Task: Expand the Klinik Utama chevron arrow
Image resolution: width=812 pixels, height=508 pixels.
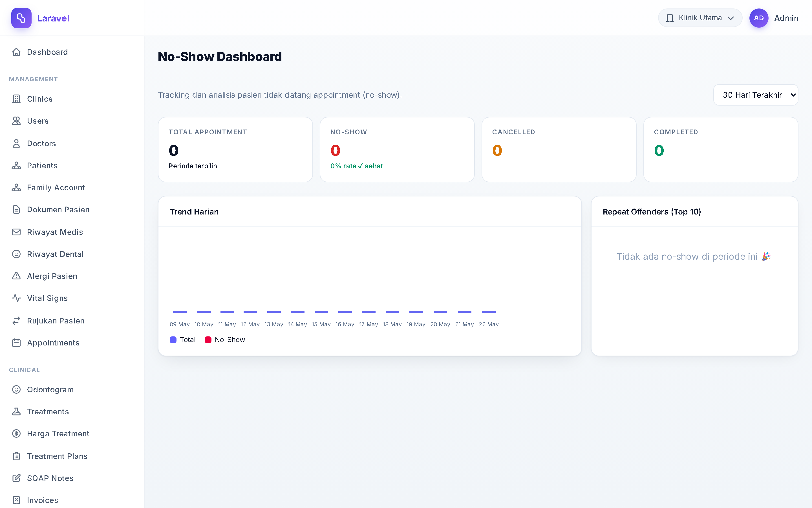Action: tap(731, 18)
